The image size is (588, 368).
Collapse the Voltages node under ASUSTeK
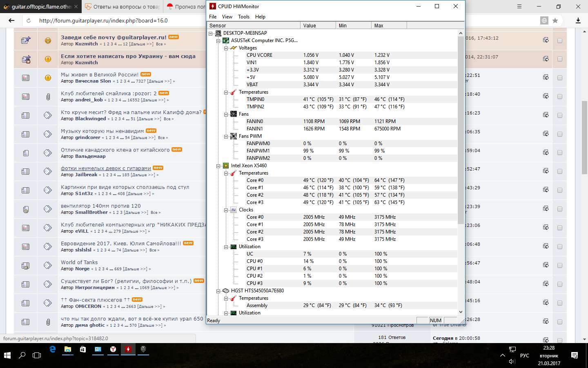226,48
